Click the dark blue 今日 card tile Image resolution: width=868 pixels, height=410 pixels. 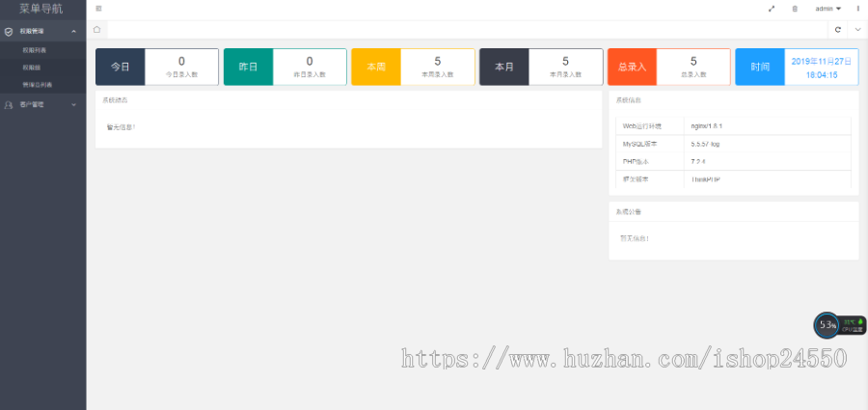(x=121, y=67)
